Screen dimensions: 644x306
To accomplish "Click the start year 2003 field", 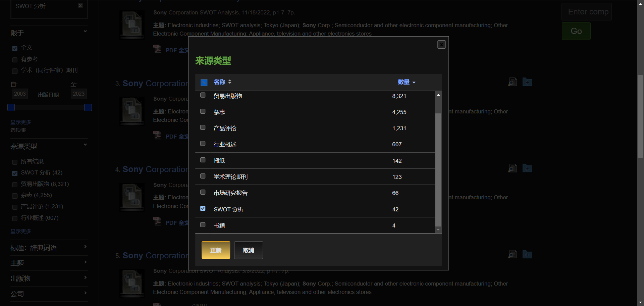I will 20,94.
